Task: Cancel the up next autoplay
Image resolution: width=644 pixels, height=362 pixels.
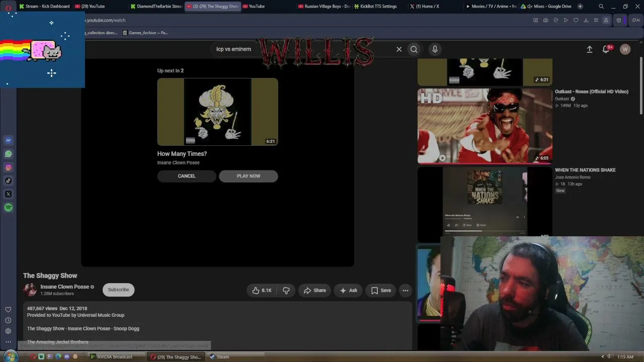Action: pyautogui.click(x=187, y=176)
